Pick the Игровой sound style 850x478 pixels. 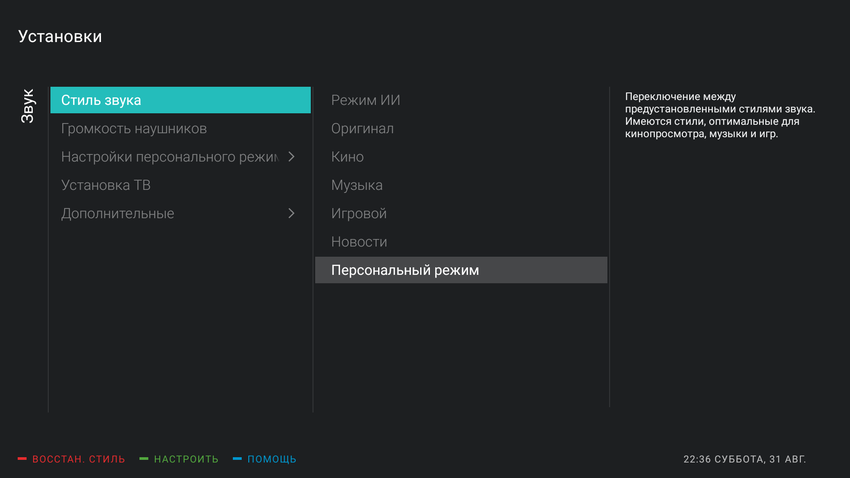[x=359, y=213]
